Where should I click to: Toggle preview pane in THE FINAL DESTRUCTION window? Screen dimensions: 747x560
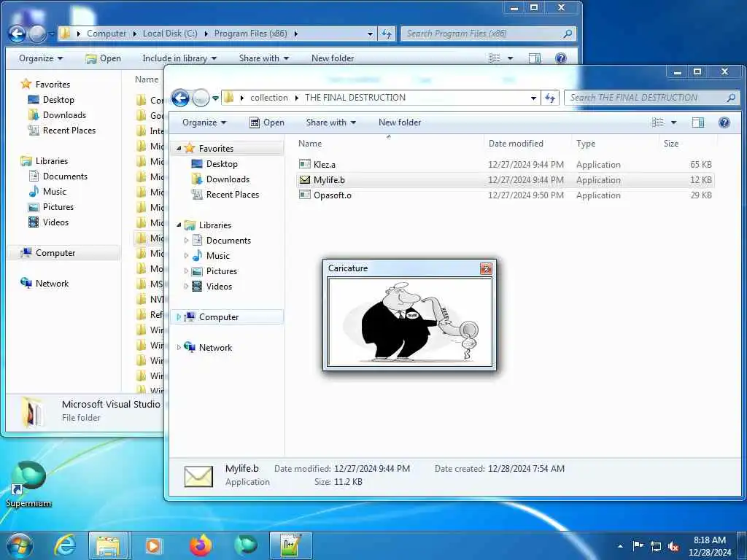pos(698,122)
